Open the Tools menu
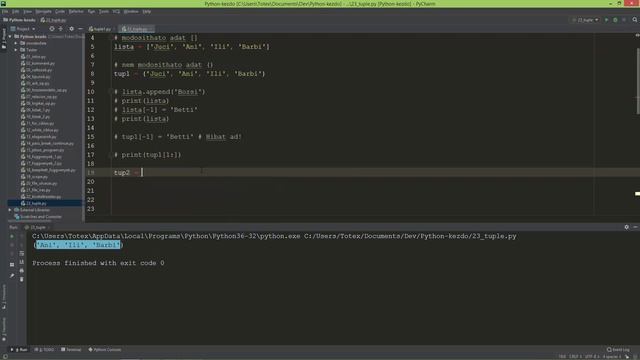640x360 pixels. click(104, 11)
